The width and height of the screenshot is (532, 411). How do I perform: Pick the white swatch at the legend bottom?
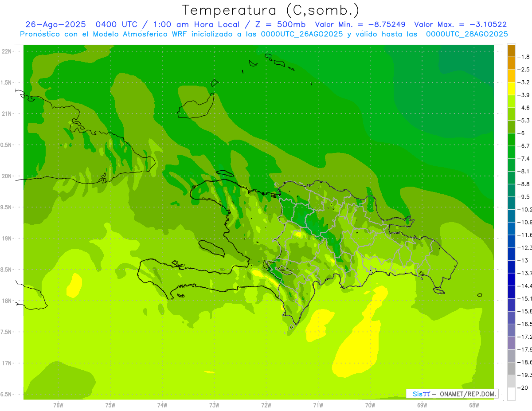click(511, 394)
